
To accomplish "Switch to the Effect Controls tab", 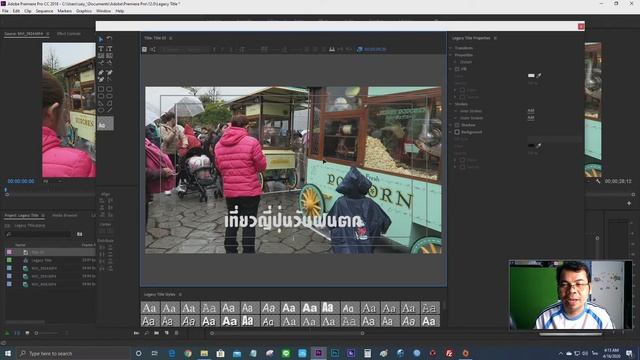I will click(69, 34).
